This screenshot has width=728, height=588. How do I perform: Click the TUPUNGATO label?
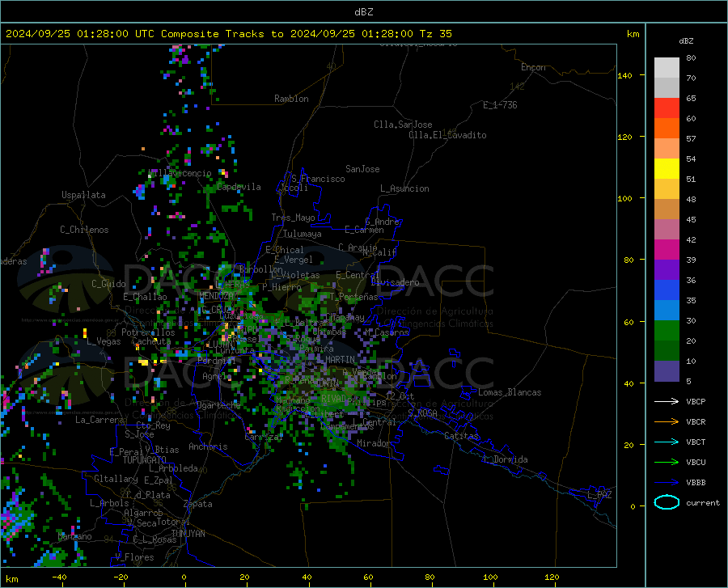click(145, 460)
